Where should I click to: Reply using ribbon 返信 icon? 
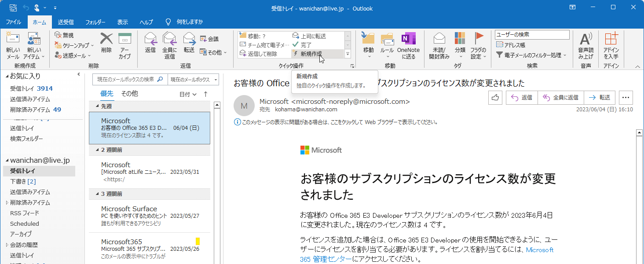click(150, 43)
